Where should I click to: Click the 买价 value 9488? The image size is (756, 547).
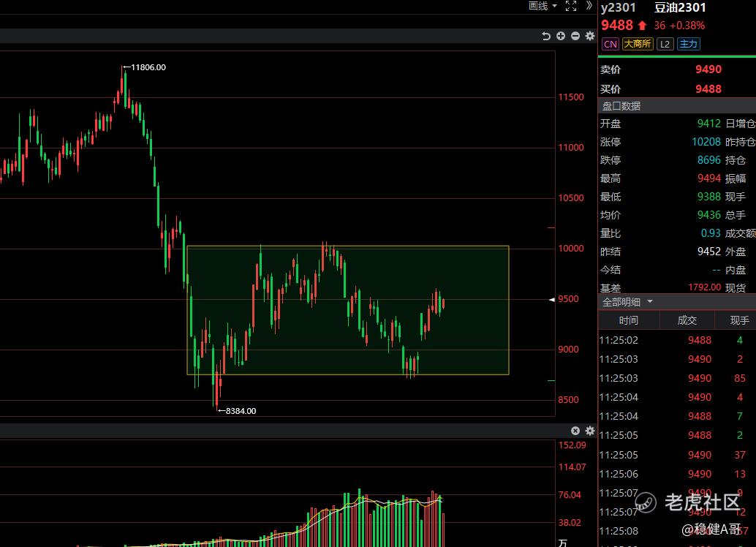pyautogui.click(x=708, y=89)
